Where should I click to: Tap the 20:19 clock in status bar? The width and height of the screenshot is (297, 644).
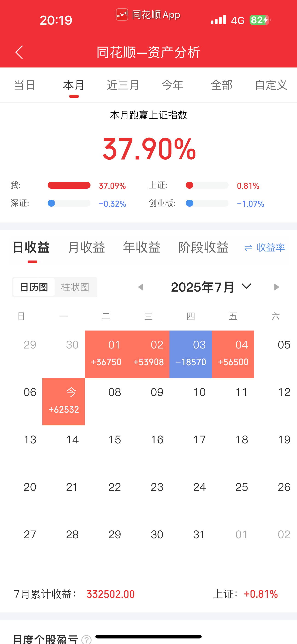click(56, 20)
